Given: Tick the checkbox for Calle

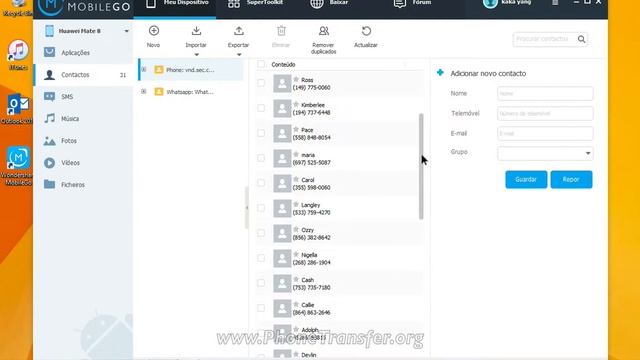Looking at the screenshot, I should point(261,308).
